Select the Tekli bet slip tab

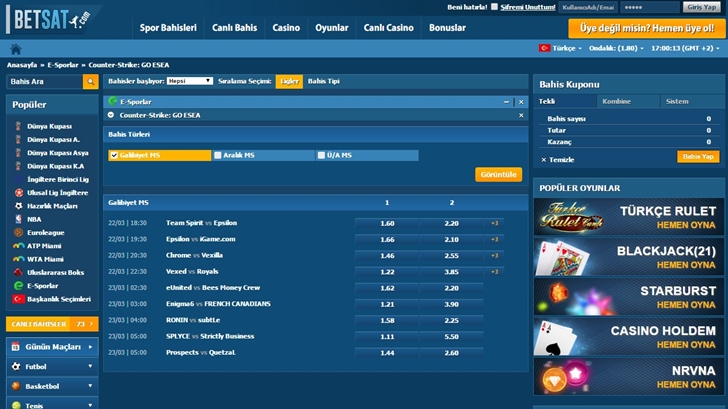[565, 101]
